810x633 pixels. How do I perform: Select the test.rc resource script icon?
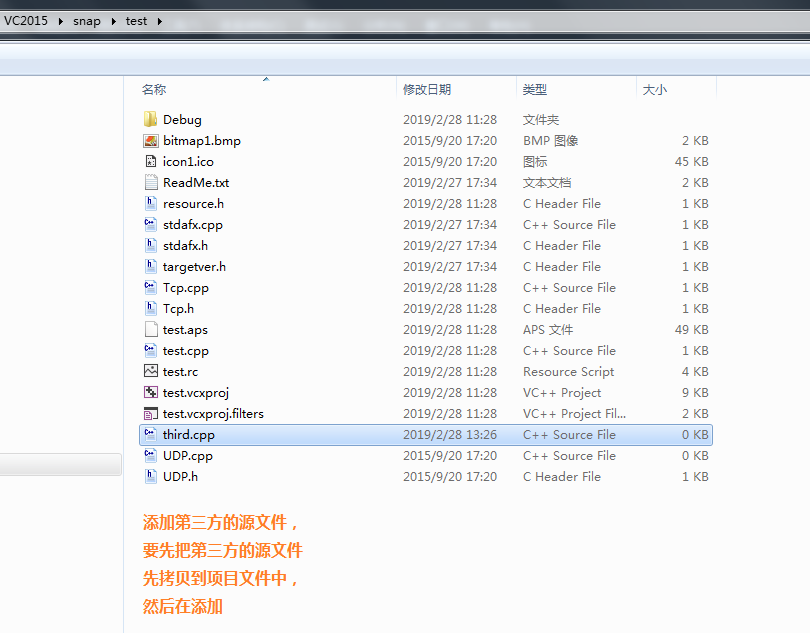[x=150, y=371]
